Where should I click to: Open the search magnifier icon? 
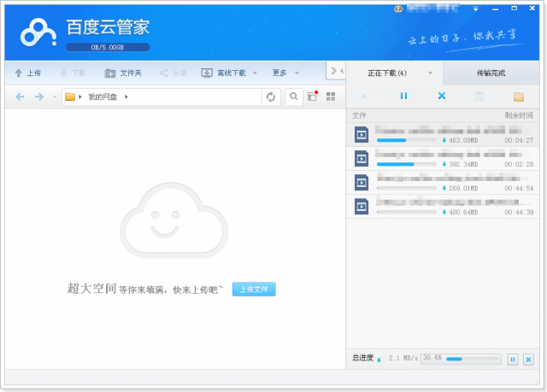coord(294,97)
